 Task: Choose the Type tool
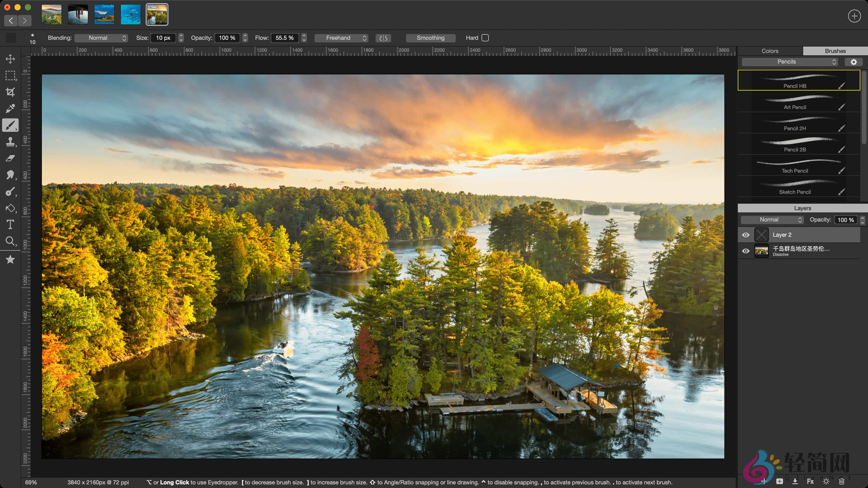[x=10, y=224]
